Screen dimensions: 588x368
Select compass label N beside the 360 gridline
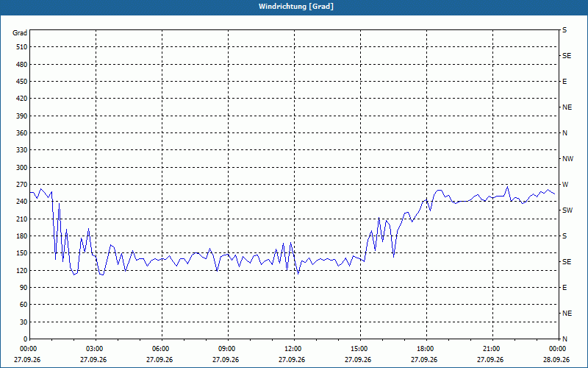coord(564,133)
